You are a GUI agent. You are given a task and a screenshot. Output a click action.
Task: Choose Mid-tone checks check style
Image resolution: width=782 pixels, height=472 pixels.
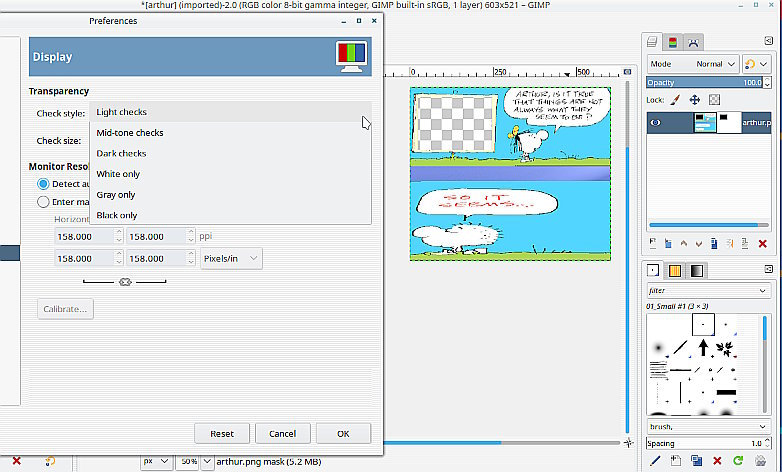coord(230,133)
